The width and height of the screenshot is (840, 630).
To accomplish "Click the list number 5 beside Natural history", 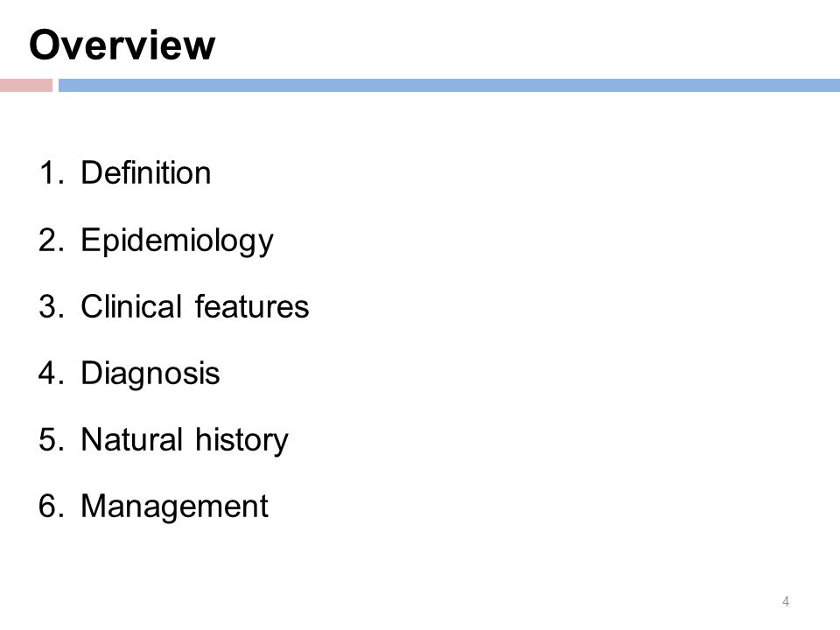I will [x=51, y=440].
